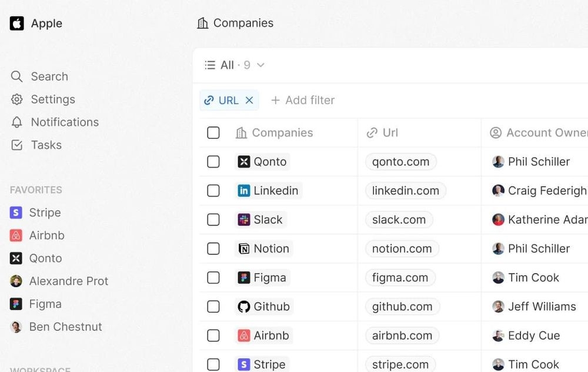Viewport: 588px width, 372px height.
Task: Open Search from the sidebar
Action: point(39,77)
